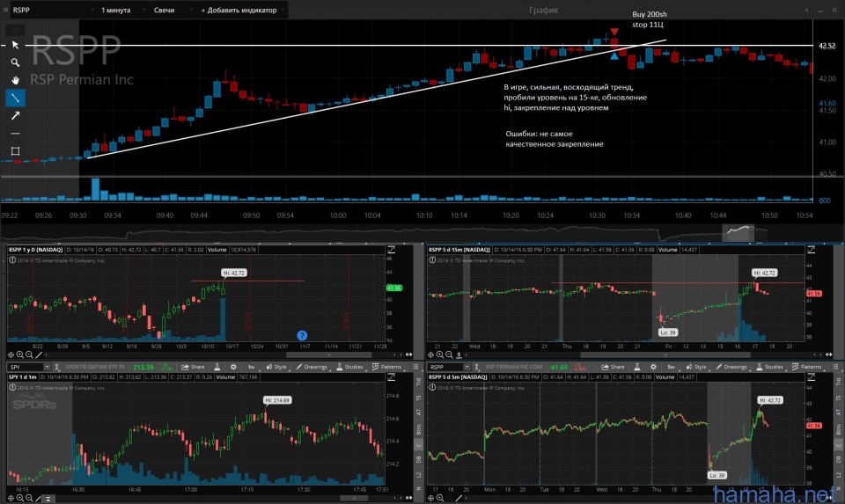
Task: Toggle the scale icon at top-right of SPY chart
Action: (391, 377)
